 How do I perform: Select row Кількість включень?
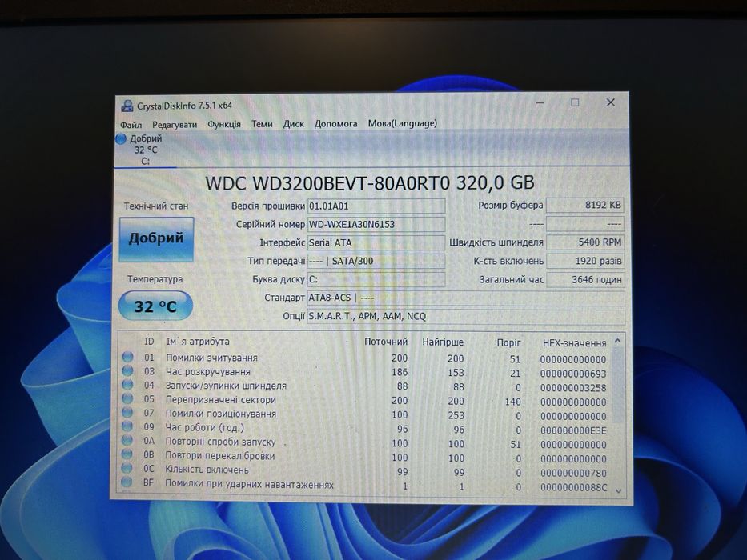click(366, 471)
